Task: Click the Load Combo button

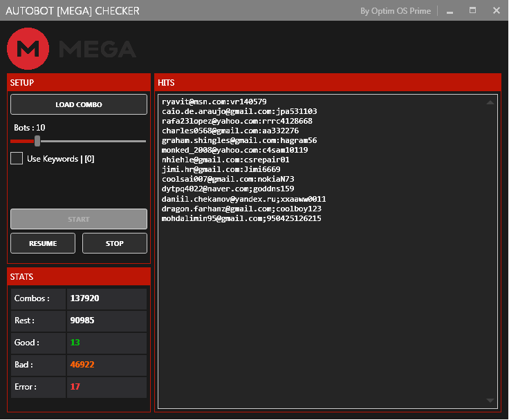Action: tap(79, 104)
